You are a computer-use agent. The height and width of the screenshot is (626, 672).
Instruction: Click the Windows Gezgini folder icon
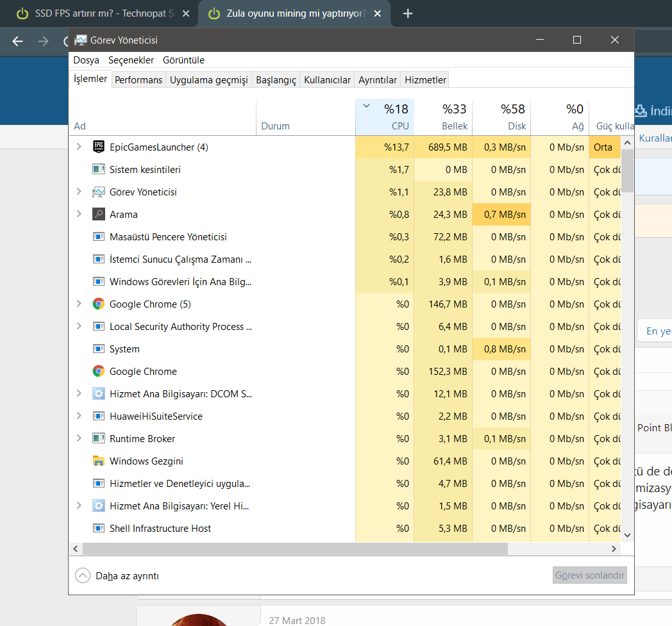pyautogui.click(x=99, y=461)
